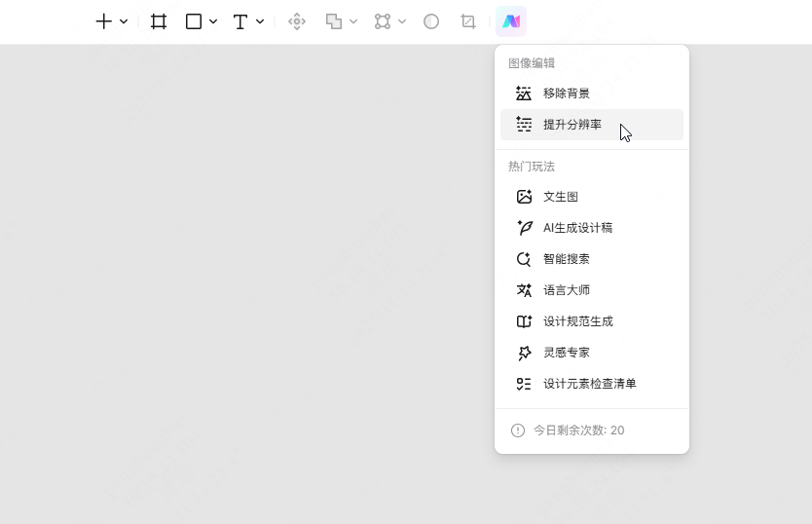Click the vector edit nodes icon
The width and height of the screenshot is (812, 524).
(x=383, y=21)
